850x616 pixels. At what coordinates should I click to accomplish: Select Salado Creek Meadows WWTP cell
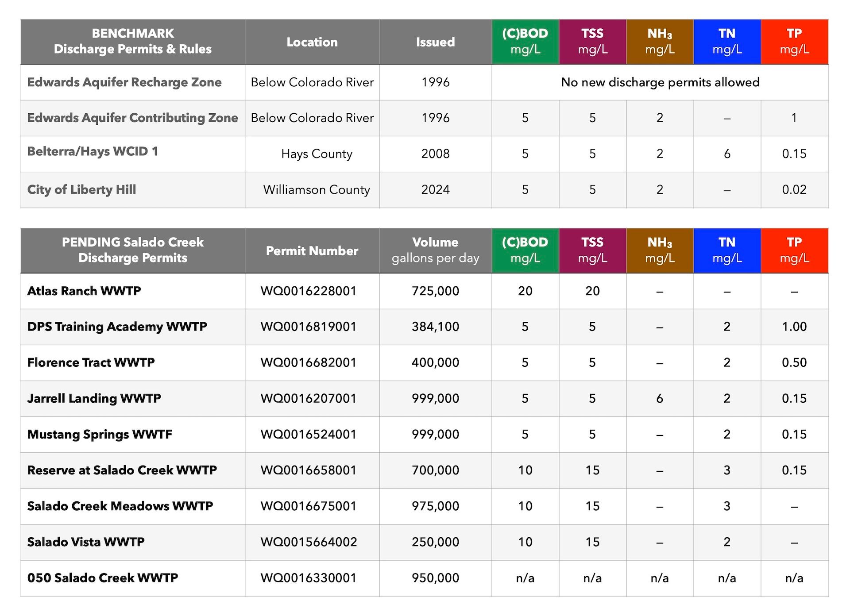120,506
